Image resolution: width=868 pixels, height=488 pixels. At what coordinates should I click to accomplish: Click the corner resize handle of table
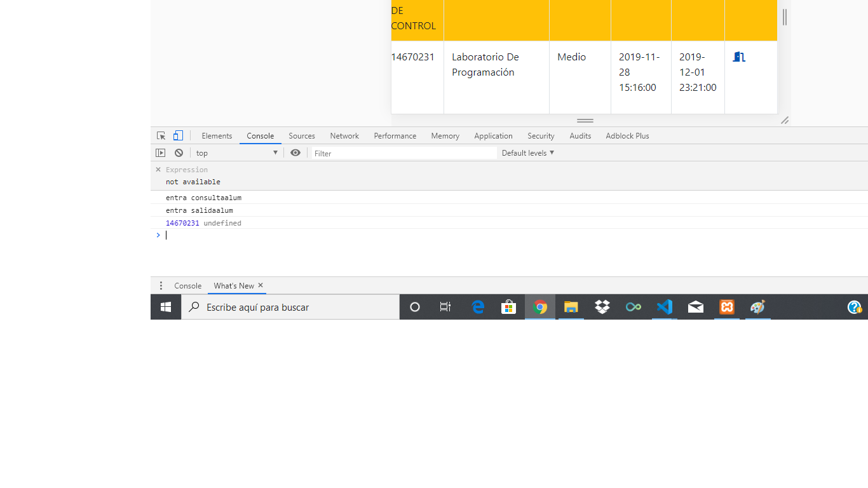[x=785, y=120]
